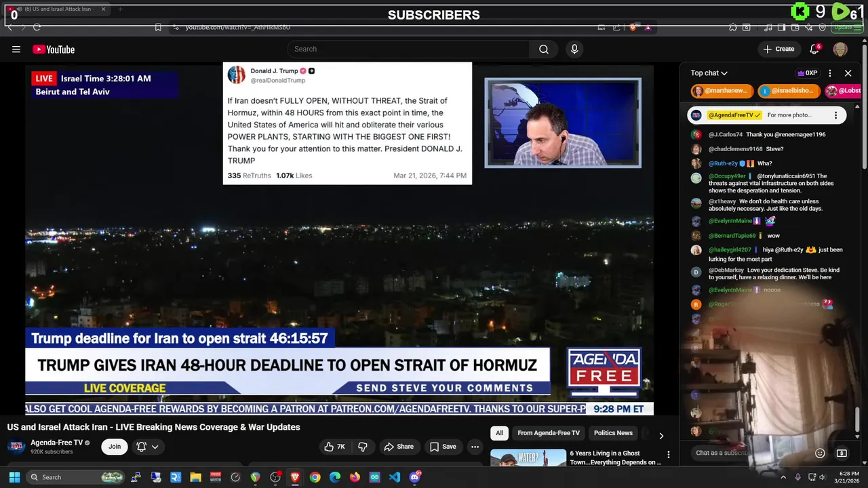Open Agenda-Free TV channel name link
Viewport: 868px width, 488px height.
(56, 443)
